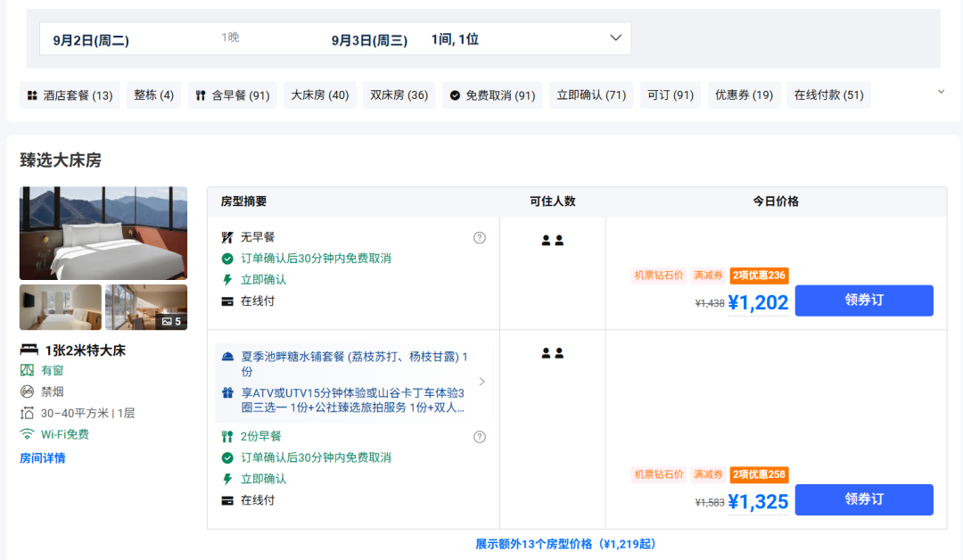Click card icon beside 在线付 in first rate

227,301
